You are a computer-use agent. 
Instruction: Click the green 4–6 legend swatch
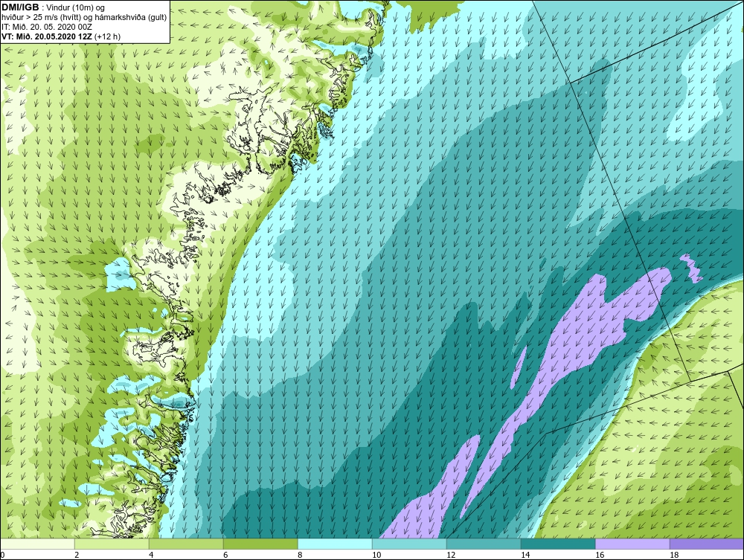pos(186,544)
